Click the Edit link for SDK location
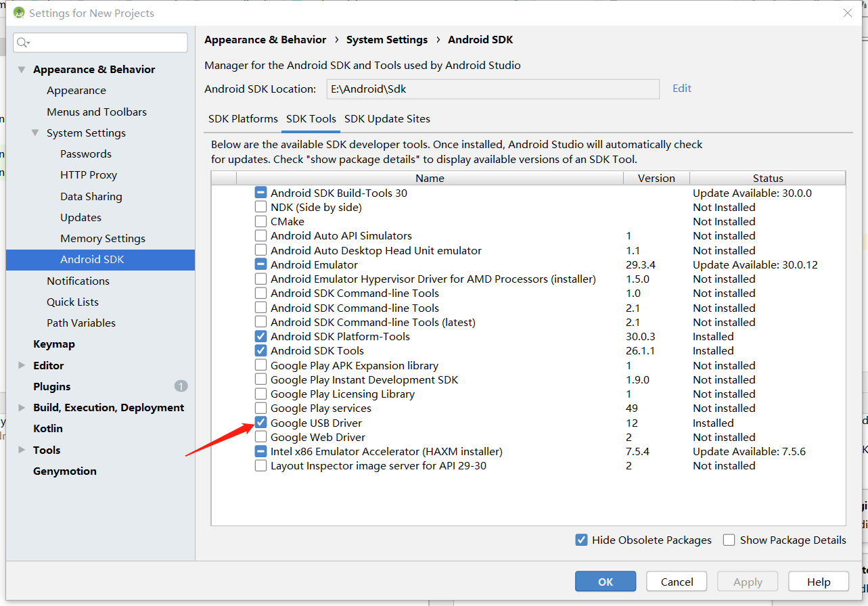Screen dimensions: 868x606 (x=682, y=88)
